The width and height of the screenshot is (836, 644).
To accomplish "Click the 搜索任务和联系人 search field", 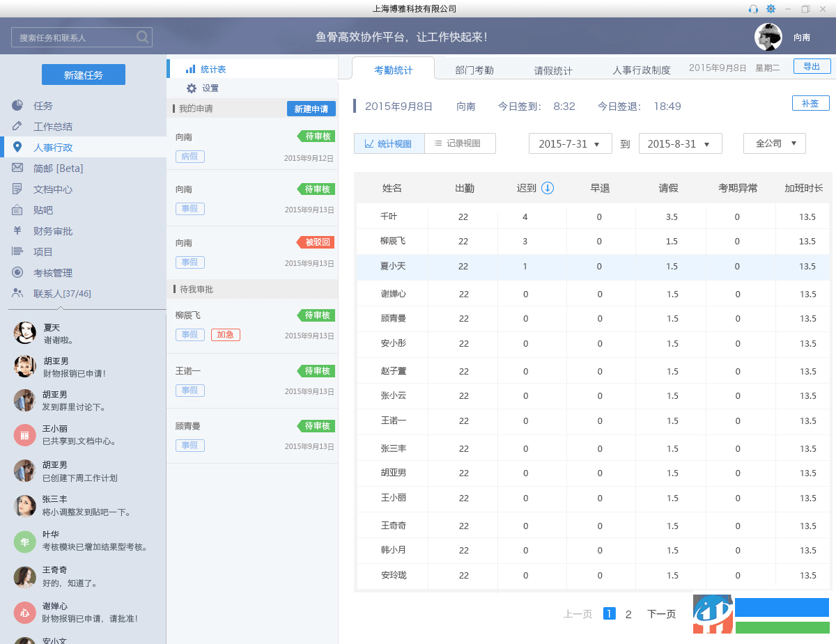I will coord(77,36).
